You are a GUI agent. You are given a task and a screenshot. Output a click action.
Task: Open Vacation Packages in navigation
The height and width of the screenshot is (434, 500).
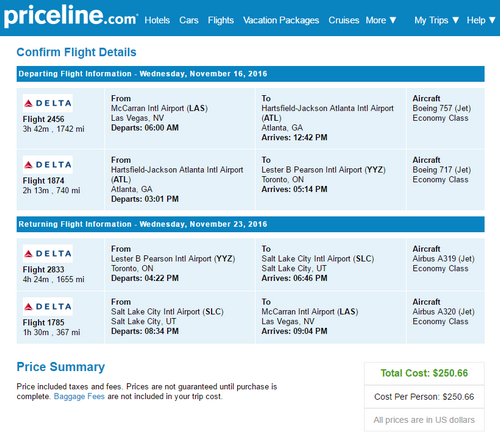(x=281, y=20)
